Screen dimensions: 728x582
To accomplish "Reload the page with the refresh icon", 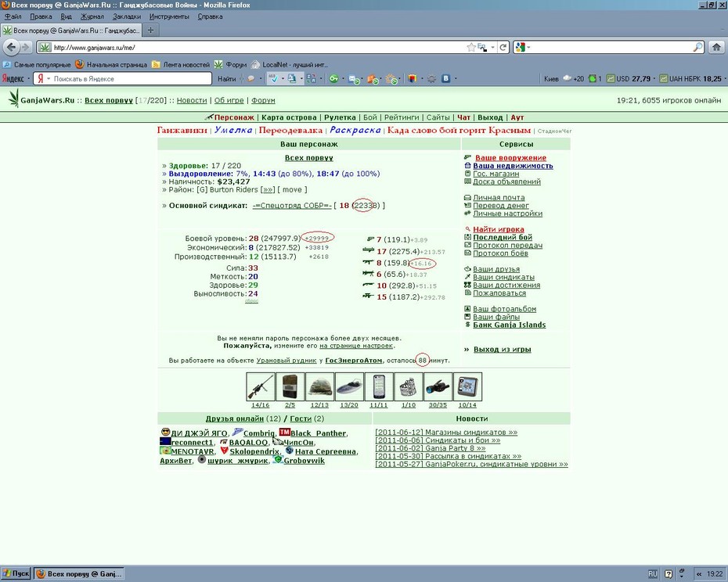I will [503, 48].
